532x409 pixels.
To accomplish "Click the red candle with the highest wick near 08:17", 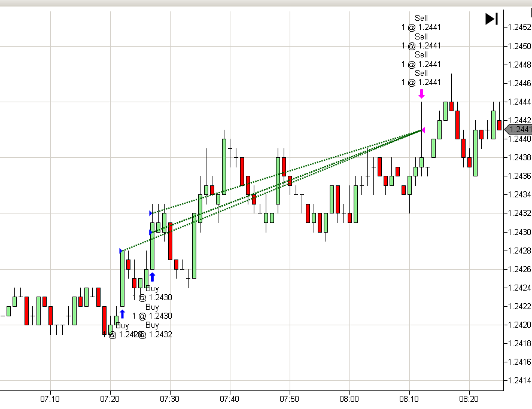I will tap(452, 106).
